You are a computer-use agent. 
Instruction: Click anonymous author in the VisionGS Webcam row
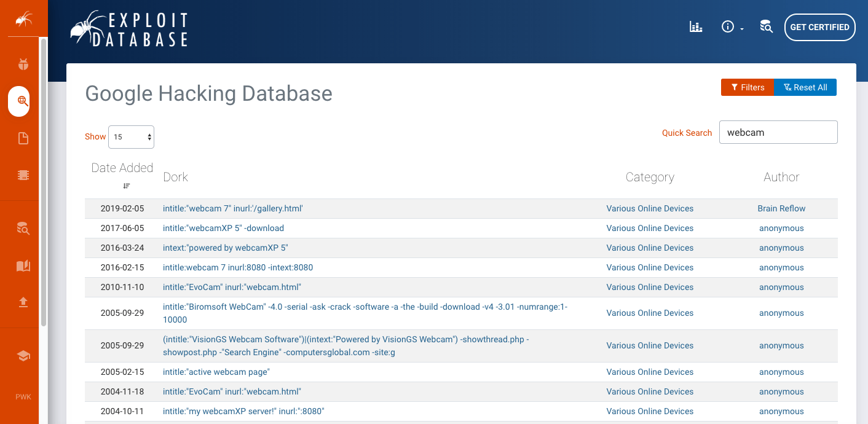781,345
